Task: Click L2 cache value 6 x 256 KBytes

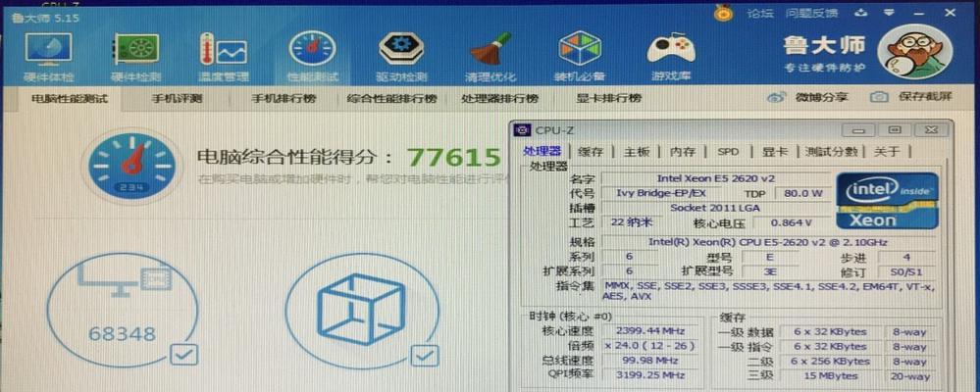Action: coord(831,362)
